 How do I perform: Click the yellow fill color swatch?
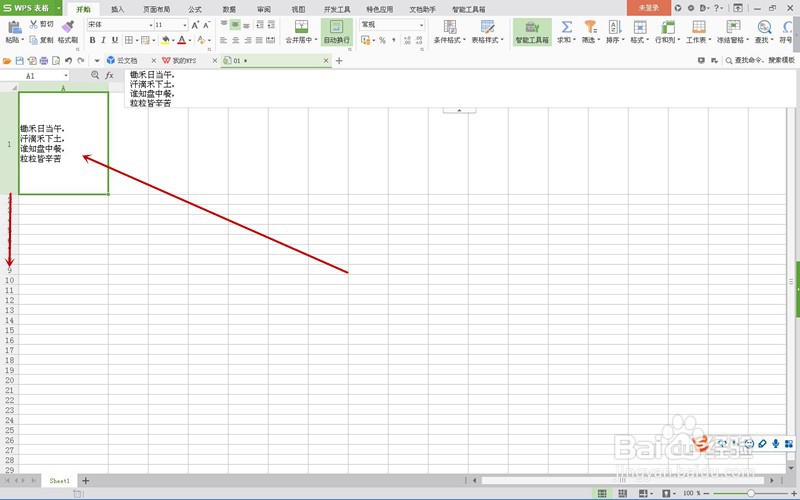point(165,40)
